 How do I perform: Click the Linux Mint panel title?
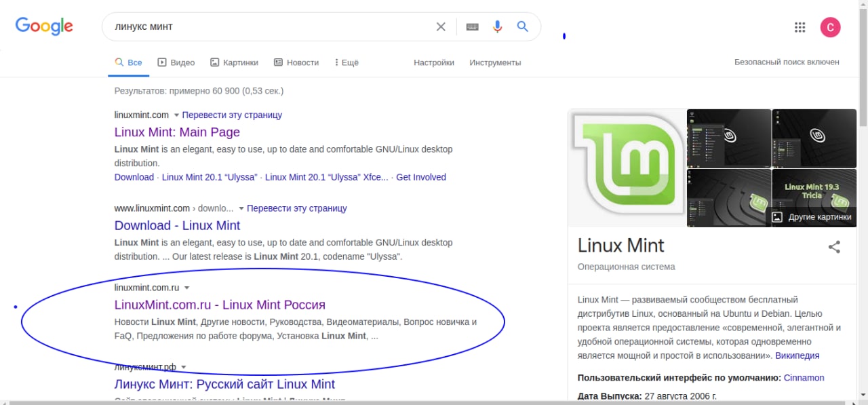tap(620, 245)
